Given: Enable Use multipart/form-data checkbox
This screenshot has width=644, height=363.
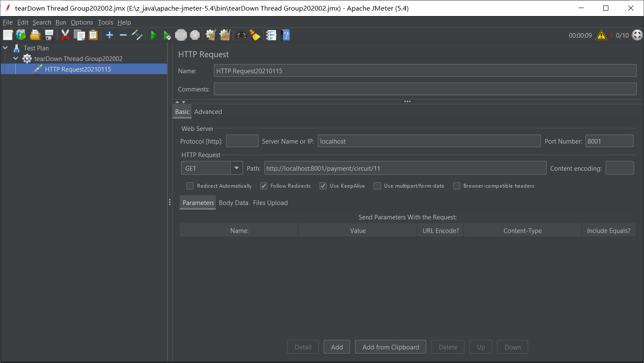Looking at the screenshot, I should tap(377, 186).
